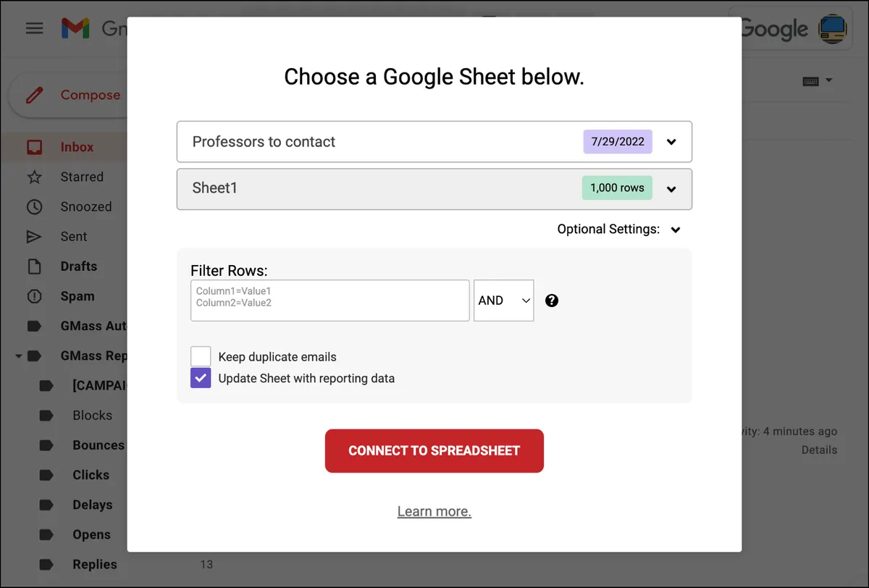Viewport: 869px width, 588px height.
Task: Click the Compose pencil icon
Action: 34,95
